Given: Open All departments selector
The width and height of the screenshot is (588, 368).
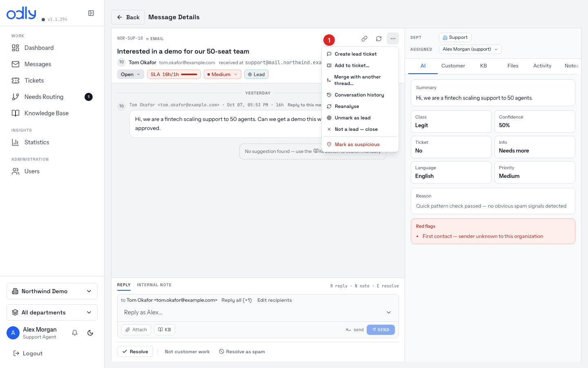Looking at the screenshot, I should [x=52, y=312].
